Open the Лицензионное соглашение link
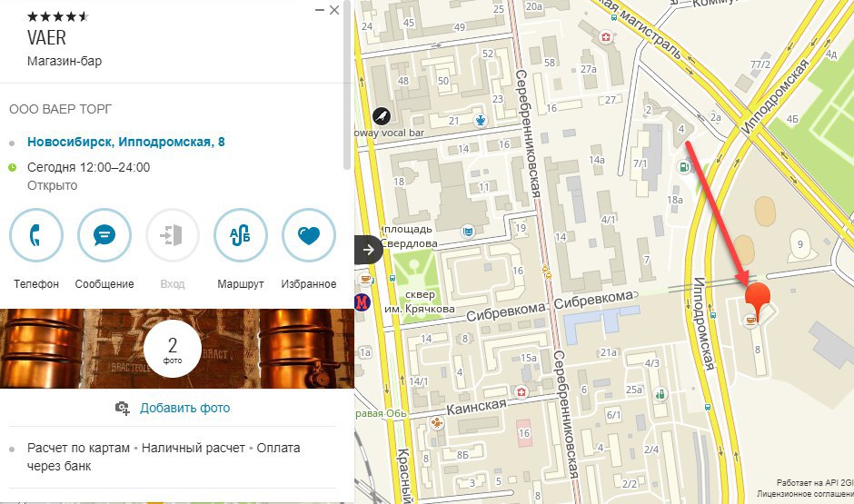 coord(805,494)
